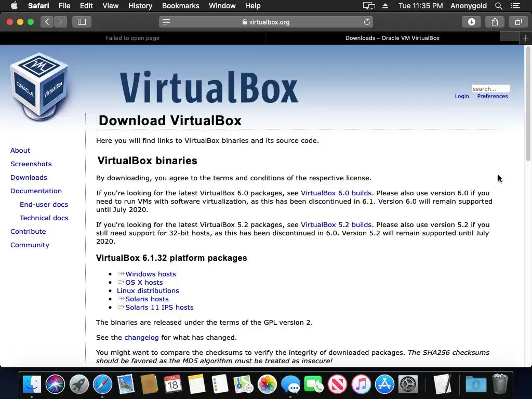Open Apple menu
Screen dimensions: 532x399
tap(14, 6)
